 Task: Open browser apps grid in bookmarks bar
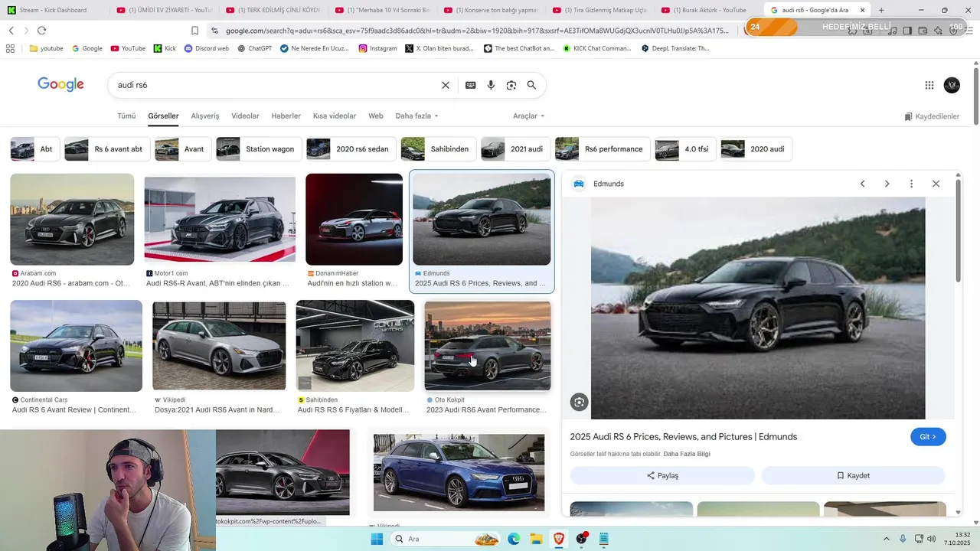pyautogui.click(x=10, y=48)
